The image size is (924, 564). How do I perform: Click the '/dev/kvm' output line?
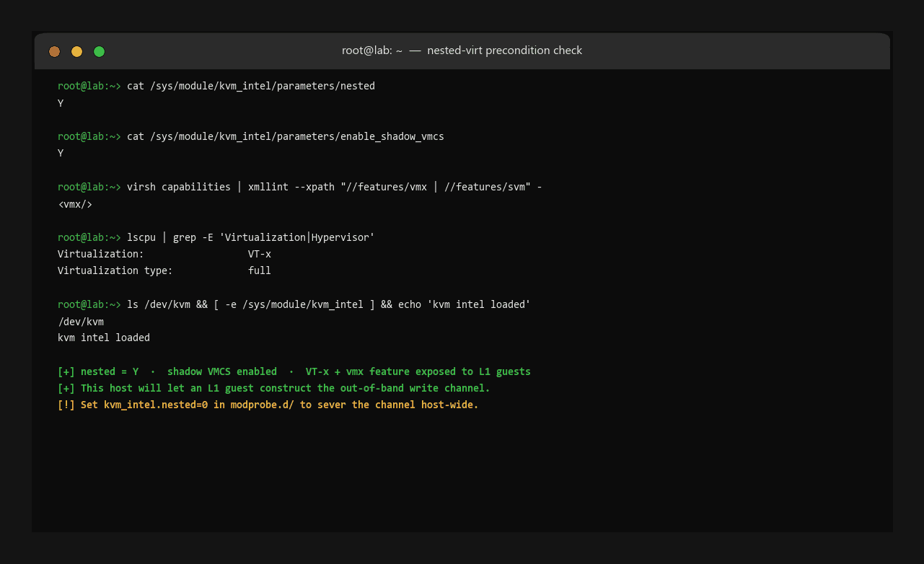(81, 321)
